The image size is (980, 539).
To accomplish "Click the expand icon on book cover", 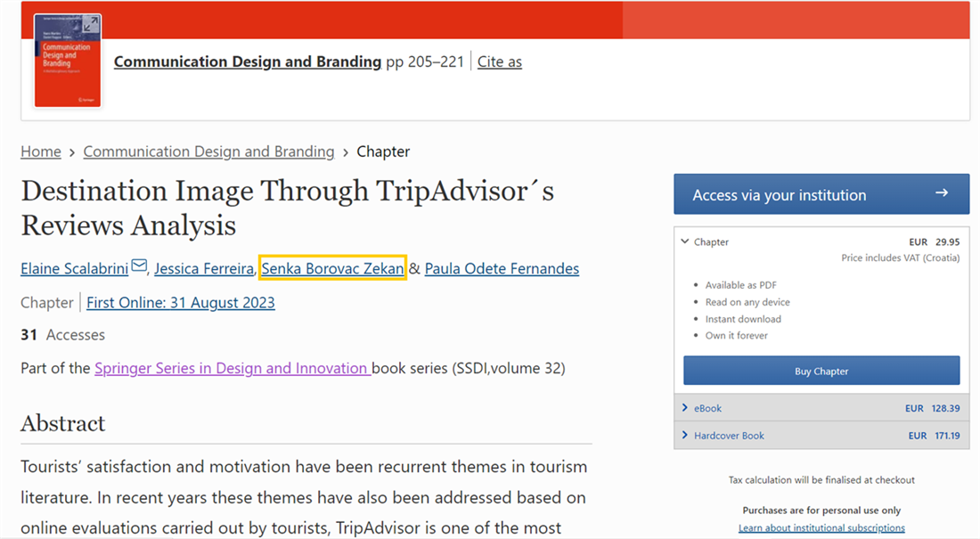I will pos(91,24).
